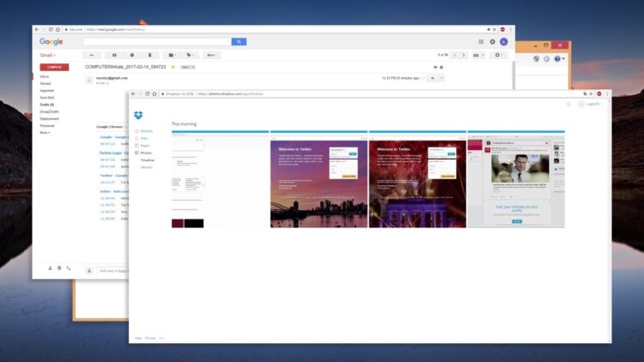Click the home icon in Dropbox browser window
This screenshot has height=362, width=644.
pyautogui.click(x=155, y=94)
